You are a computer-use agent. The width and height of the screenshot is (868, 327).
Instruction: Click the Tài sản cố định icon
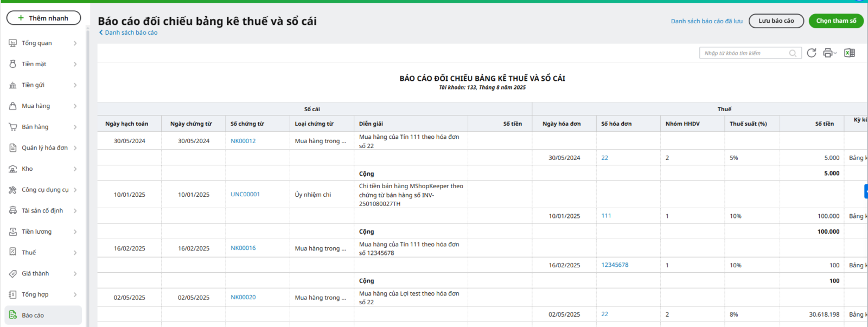(x=13, y=210)
